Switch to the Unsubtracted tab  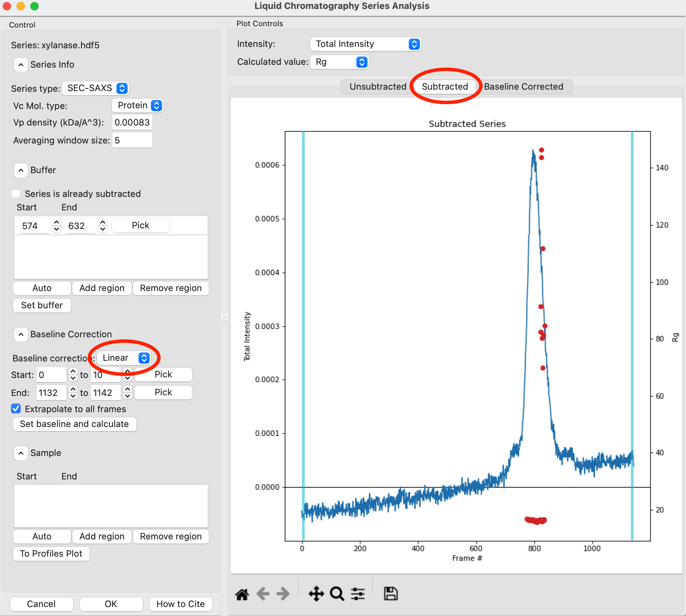coord(378,87)
